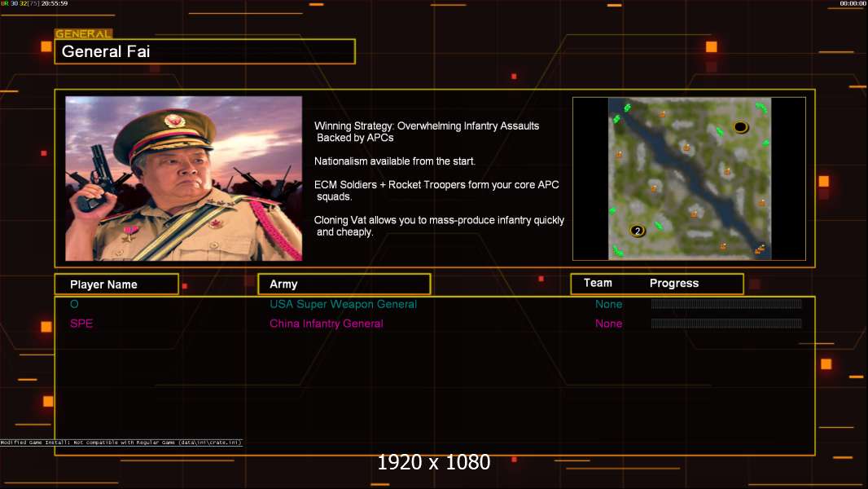Image resolution: width=868 pixels, height=489 pixels.
Task: Click green supply icon right of marker 2
Action: click(x=659, y=226)
